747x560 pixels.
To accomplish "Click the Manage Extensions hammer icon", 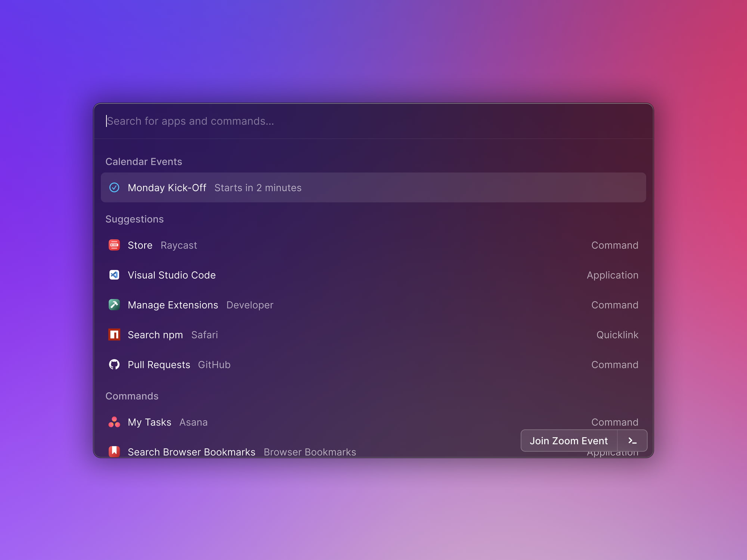I will pos(114,305).
